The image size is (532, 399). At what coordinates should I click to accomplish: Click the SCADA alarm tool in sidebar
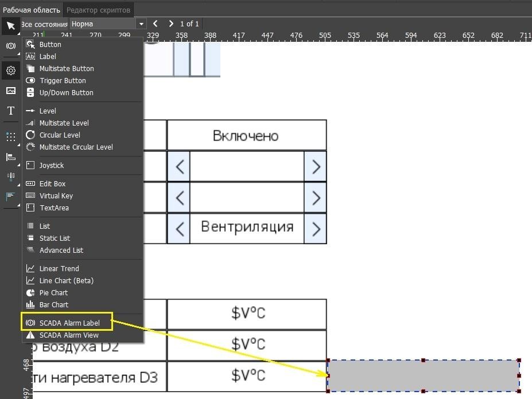click(10, 46)
